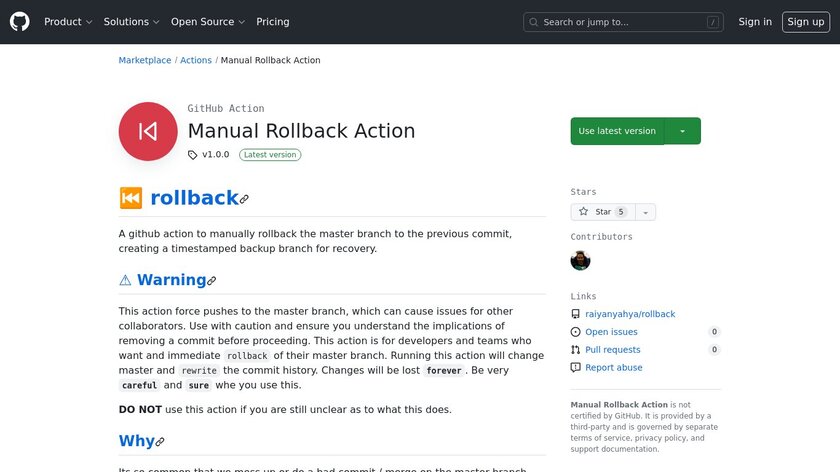Open the Report abuse link
840x472 pixels.
[x=613, y=368]
